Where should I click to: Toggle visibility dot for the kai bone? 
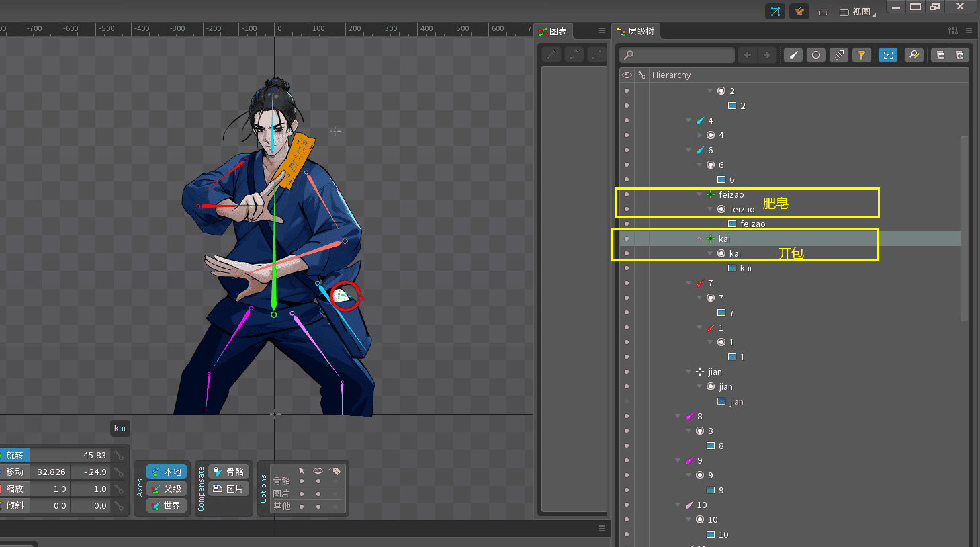coord(627,239)
